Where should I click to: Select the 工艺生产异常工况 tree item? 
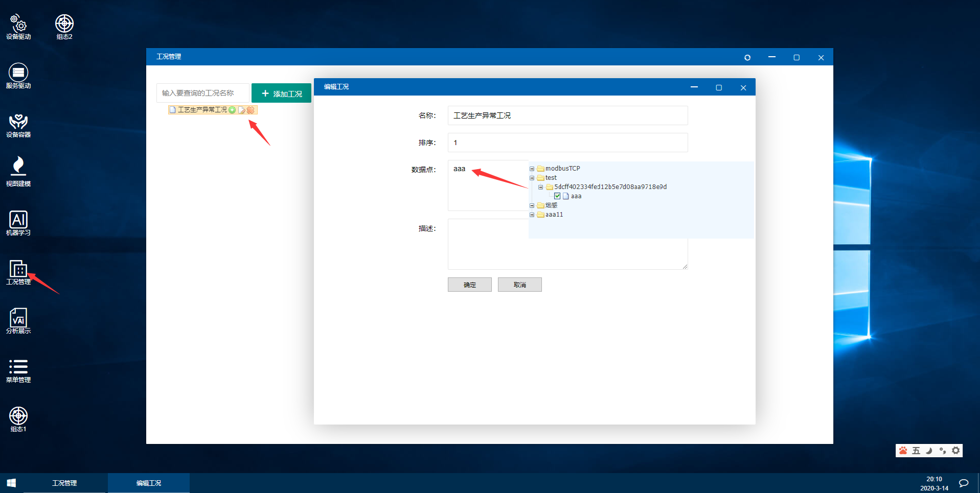[202, 110]
